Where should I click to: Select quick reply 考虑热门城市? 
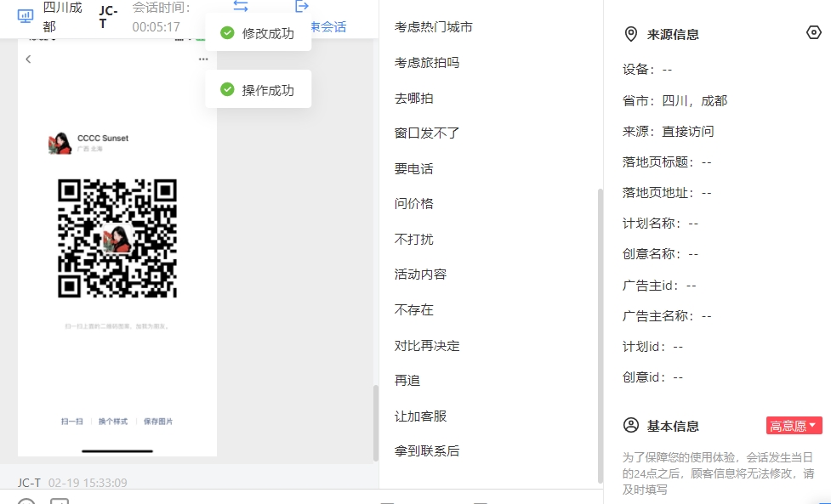point(434,27)
